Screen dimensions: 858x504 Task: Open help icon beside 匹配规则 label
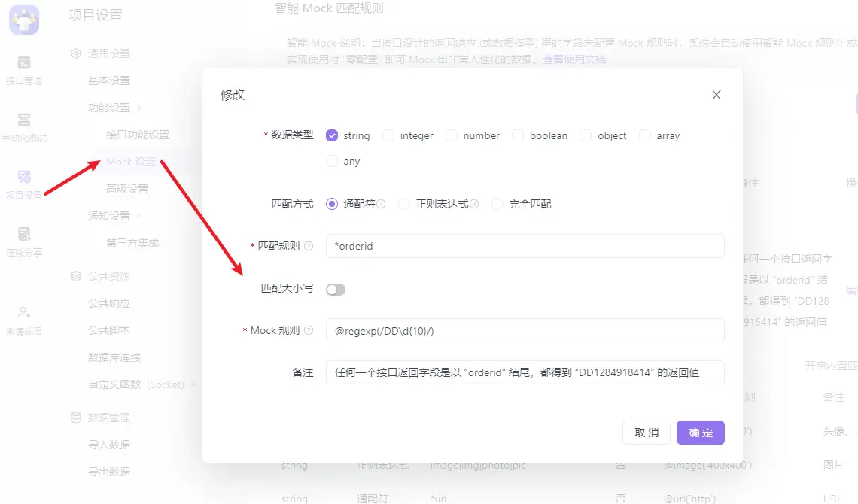pos(309,246)
